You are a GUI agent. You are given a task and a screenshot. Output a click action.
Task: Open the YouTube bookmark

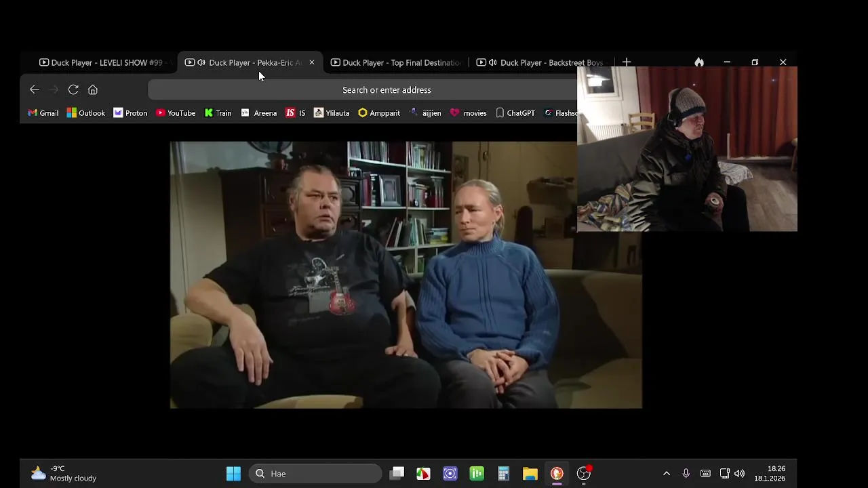[x=176, y=113]
